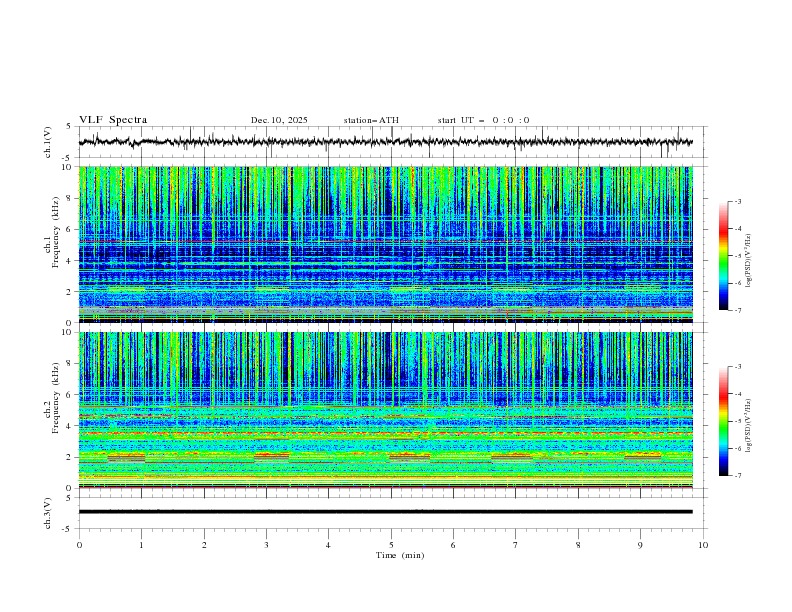Click the upper colorbar next to ch.1 spectrogram
This screenshot has height=612, width=792.
click(723, 256)
